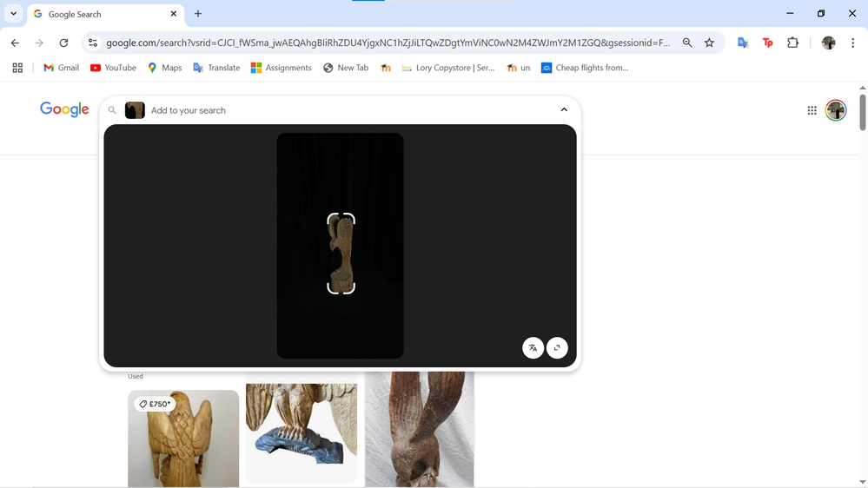Click the zoom magnifier in address bar
The width and height of the screenshot is (868, 488).
point(687,43)
